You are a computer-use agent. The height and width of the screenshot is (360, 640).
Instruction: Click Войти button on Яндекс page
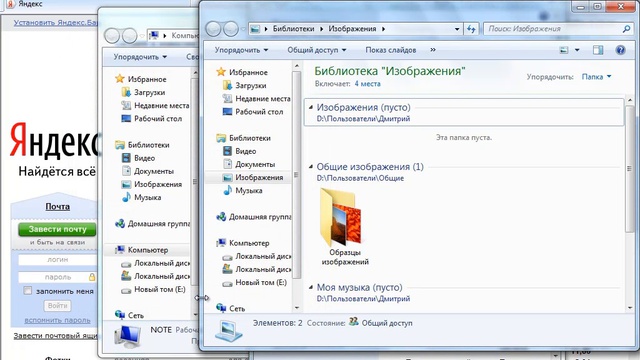click(57, 305)
